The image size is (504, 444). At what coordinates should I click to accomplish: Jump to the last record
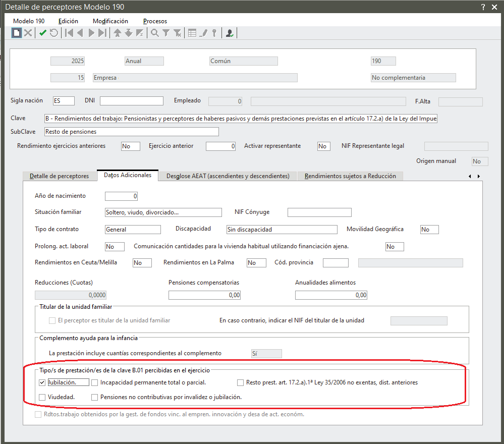102,33
